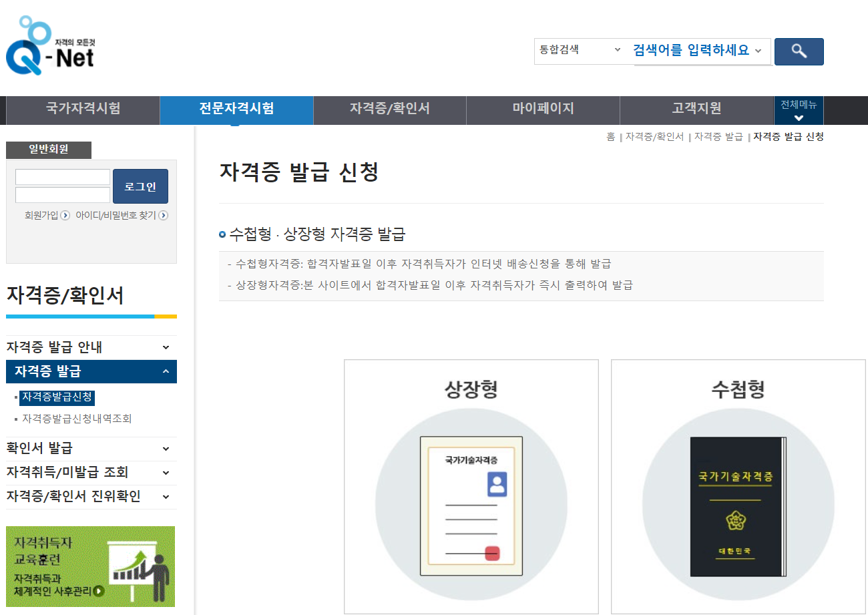Select 고객지원 from the navigation bar

pyautogui.click(x=696, y=110)
